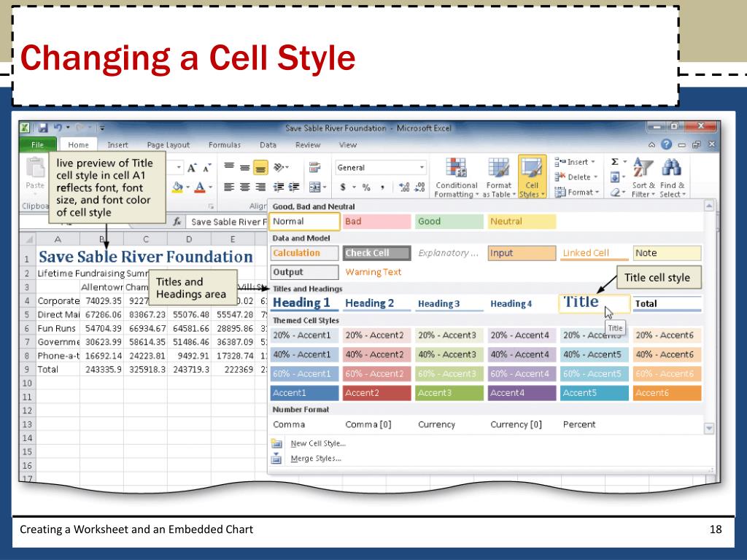The image size is (747, 560).
Task: Click the Increase Decimal icon
Action: (x=404, y=187)
